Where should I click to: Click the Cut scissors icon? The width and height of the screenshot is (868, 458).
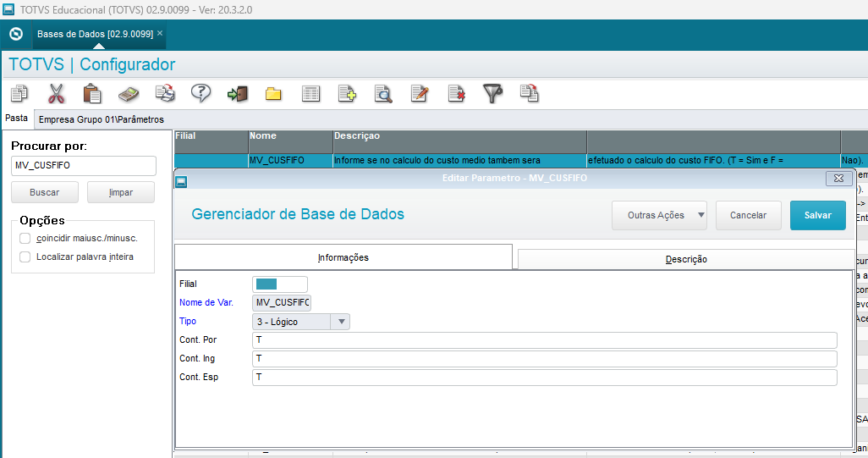56,94
